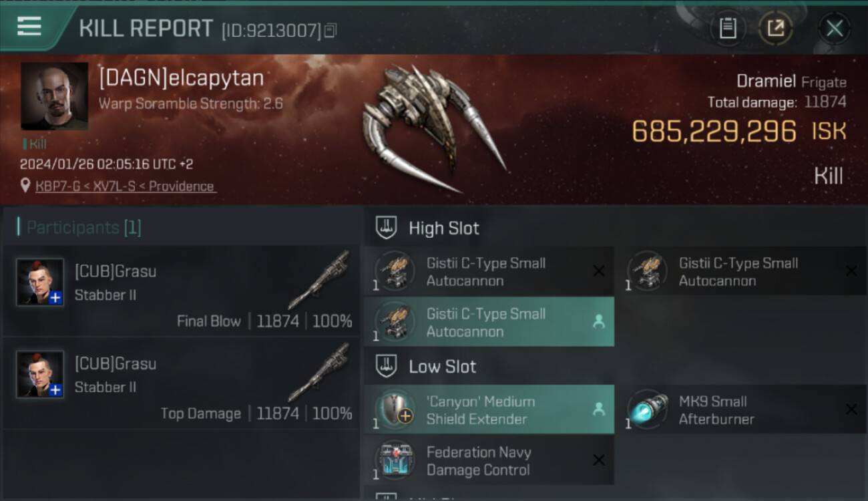Copy the kill report ID

(x=331, y=30)
